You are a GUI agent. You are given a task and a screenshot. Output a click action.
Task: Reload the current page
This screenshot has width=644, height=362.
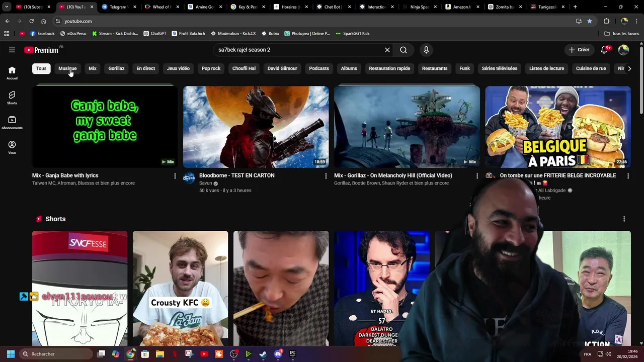coord(31,21)
